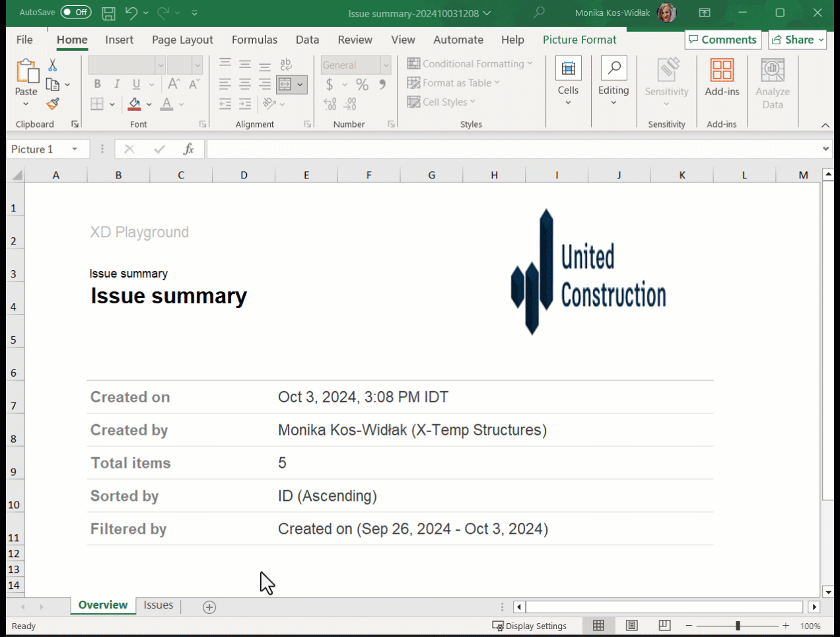This screenshot has height=637, width=840.
Task: Switch to Page Break Preview in status bar
Action: tap(665, 626)
